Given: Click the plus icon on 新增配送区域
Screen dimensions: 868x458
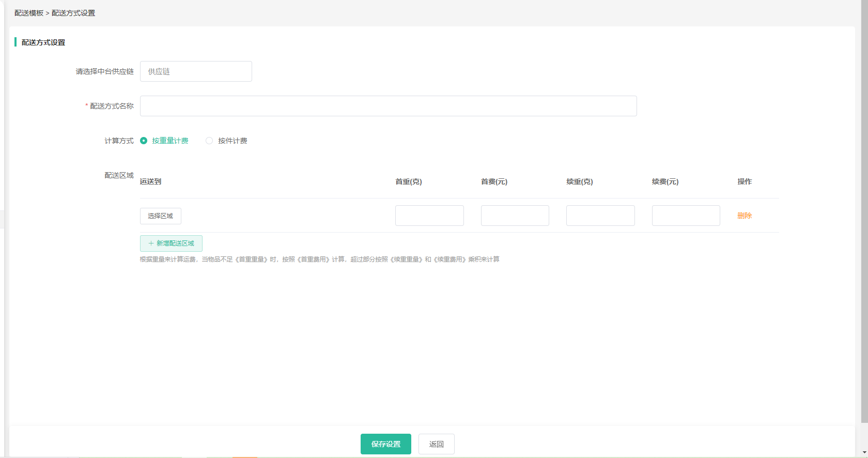Looking at the screenshot, I should click(151, 243).
